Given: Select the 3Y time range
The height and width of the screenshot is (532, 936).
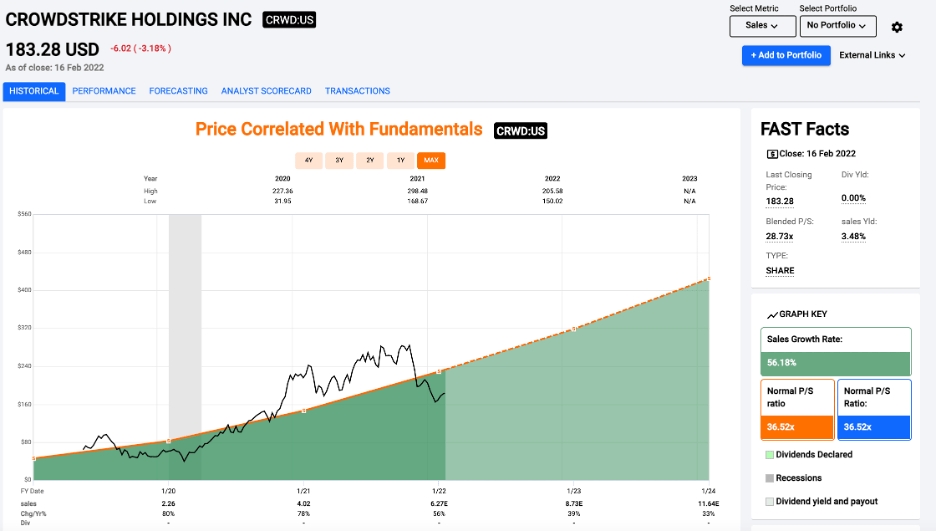Looking at the screenshot, I should pyautogui.click(x=339, y=161).
